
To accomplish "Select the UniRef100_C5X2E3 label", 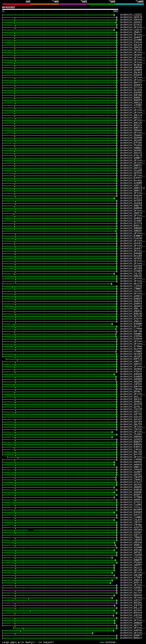I will click(x=131, y=50).
